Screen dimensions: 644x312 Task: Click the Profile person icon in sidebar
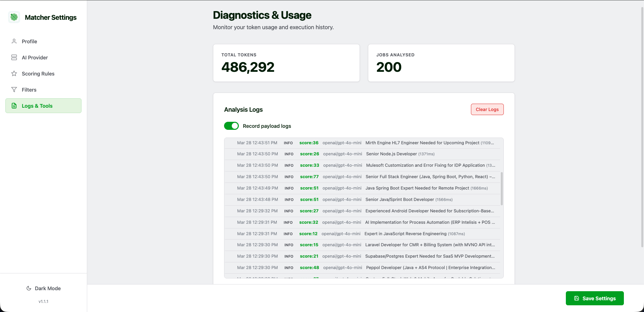14,41
